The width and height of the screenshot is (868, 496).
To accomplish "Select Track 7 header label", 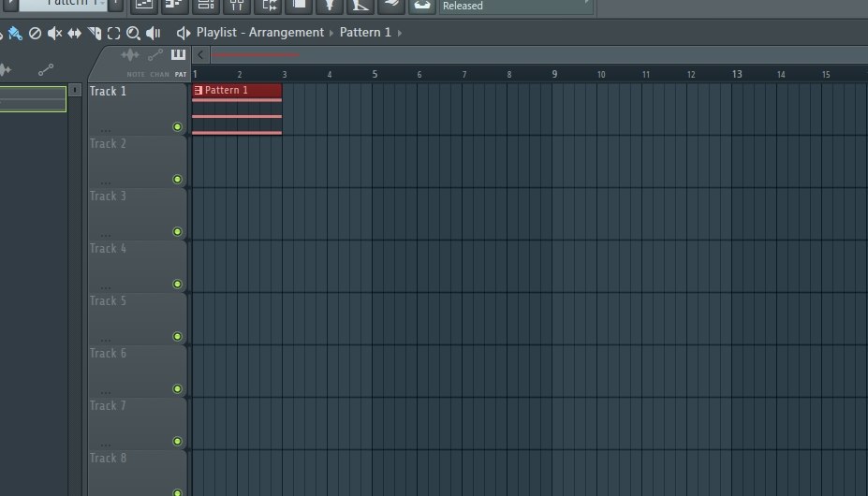I will 108,406.
